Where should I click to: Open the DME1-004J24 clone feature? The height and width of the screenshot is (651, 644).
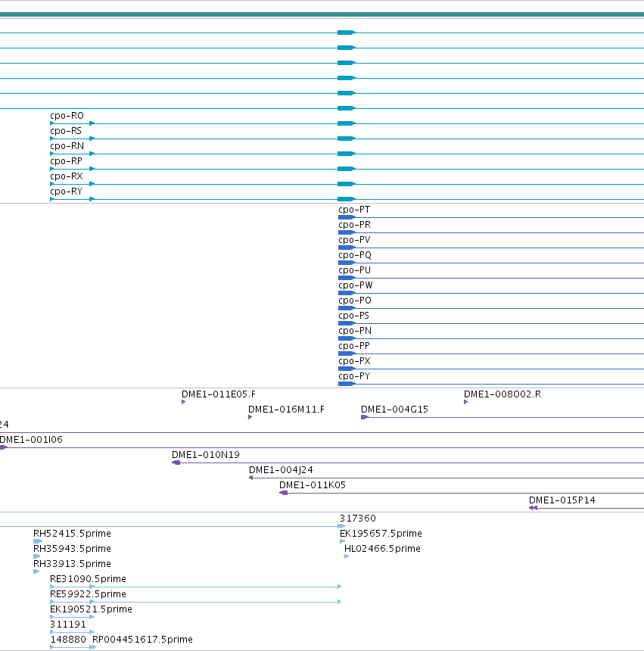tap(281, 470)
